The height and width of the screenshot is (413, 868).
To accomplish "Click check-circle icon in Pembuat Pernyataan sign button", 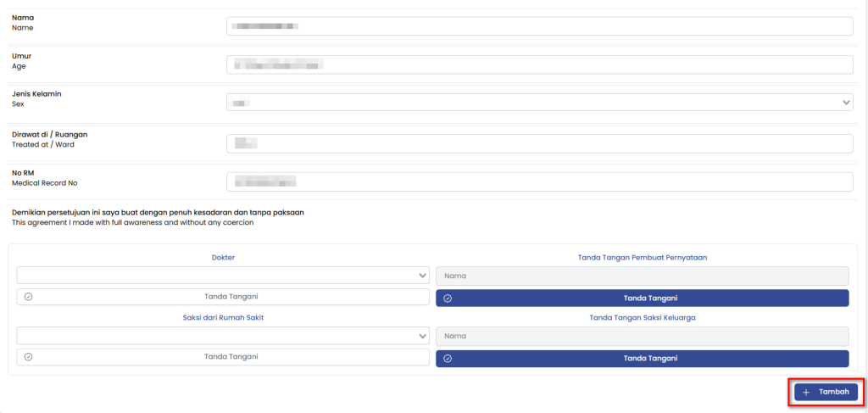I will click(x=448, y=299).
